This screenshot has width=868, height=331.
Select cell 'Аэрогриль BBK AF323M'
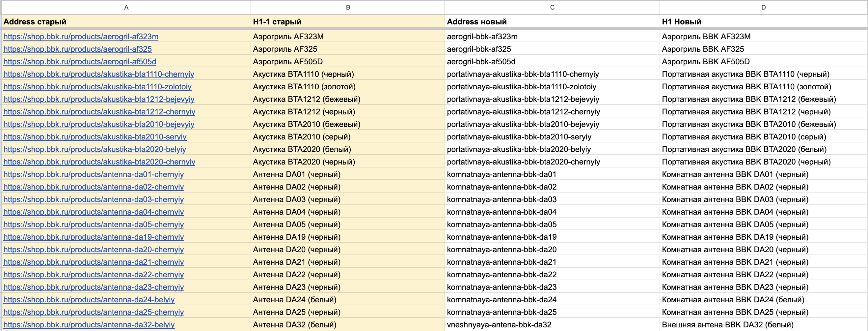(x=763, y=37)
